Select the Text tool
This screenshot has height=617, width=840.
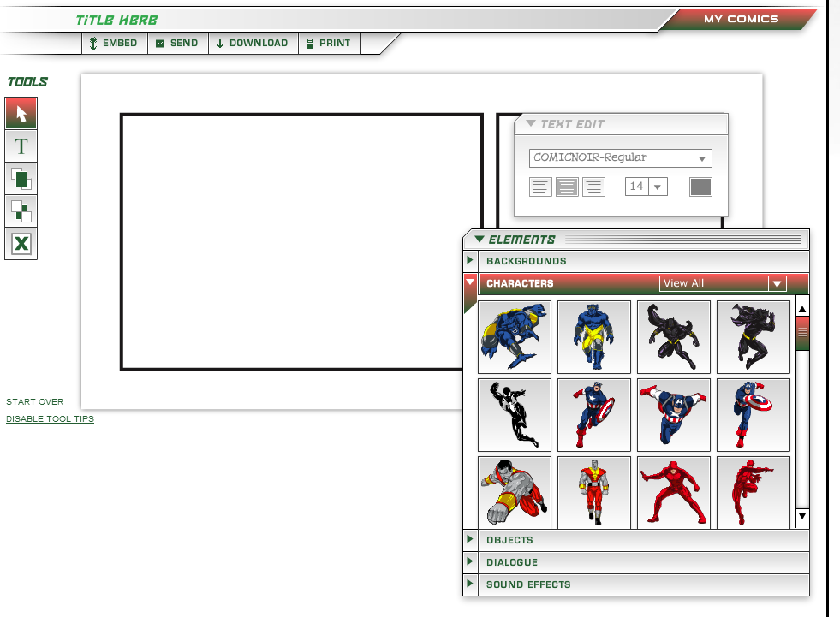21,146
